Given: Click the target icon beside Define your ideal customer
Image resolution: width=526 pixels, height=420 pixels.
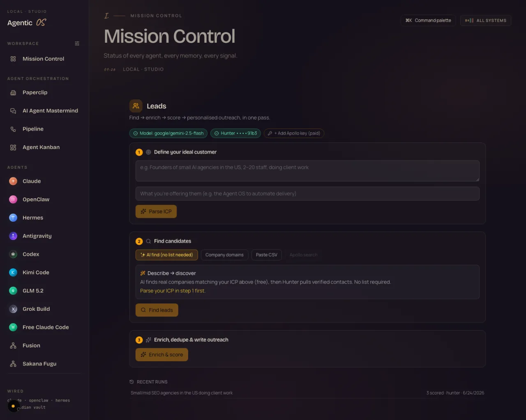Looking at the screenshot, I should (148, 152).
